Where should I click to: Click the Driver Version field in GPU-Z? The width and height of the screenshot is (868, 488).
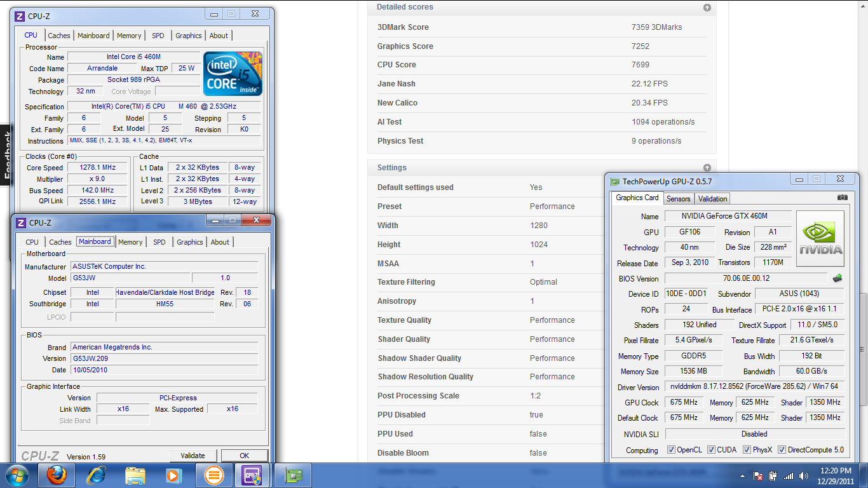pyautogui.click(x=754, y=386)
